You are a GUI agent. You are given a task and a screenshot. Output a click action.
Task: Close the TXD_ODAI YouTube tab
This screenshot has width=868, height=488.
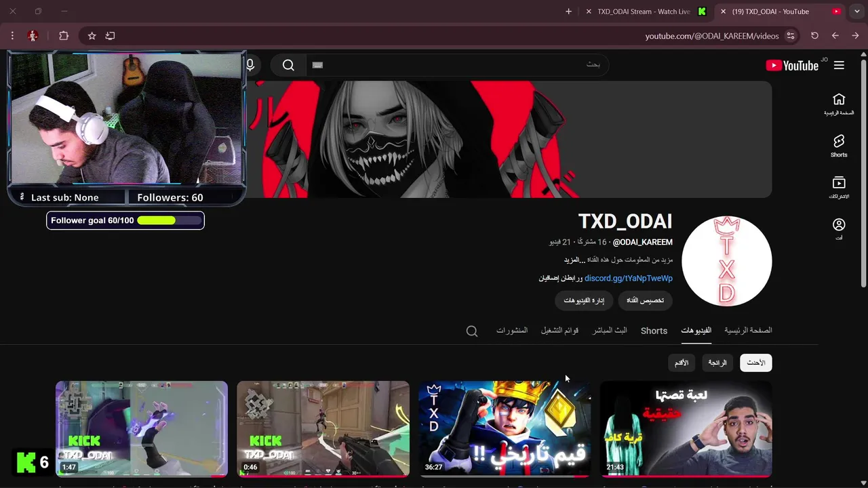coord(723,12)
